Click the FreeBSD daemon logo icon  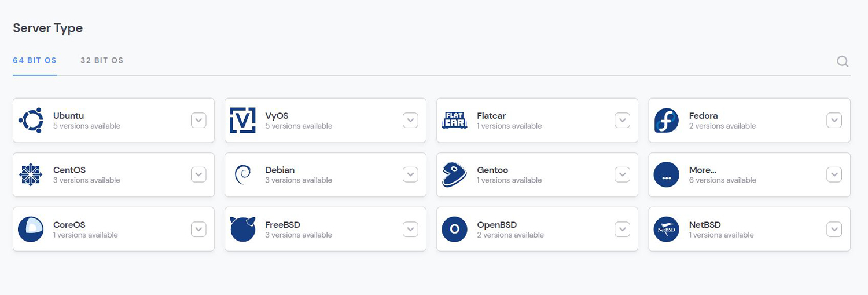point(242,230)
